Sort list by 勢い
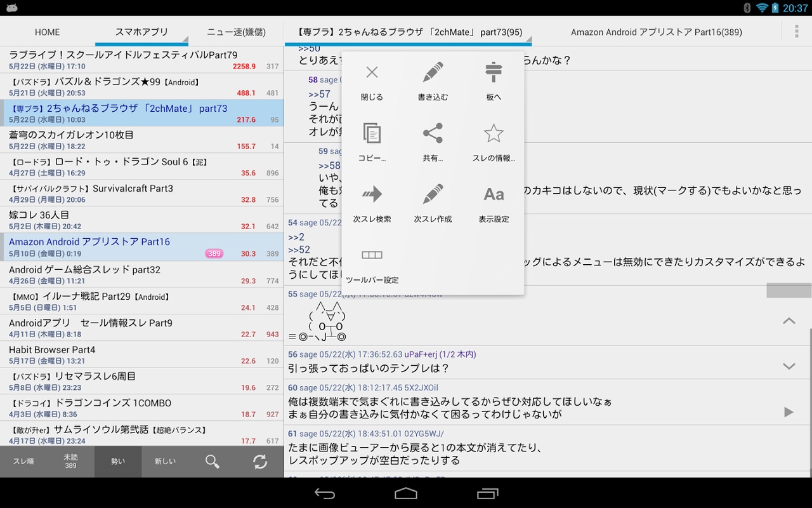 tap(118, 462)
